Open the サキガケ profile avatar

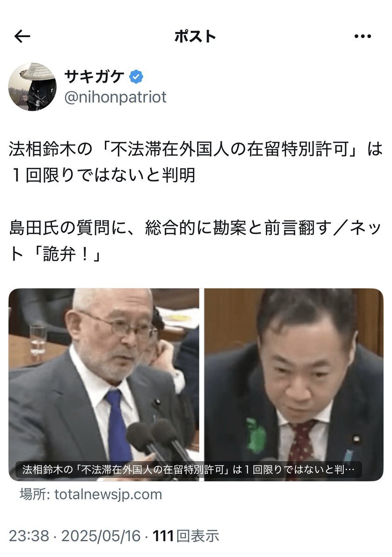(x=32, y=87)
